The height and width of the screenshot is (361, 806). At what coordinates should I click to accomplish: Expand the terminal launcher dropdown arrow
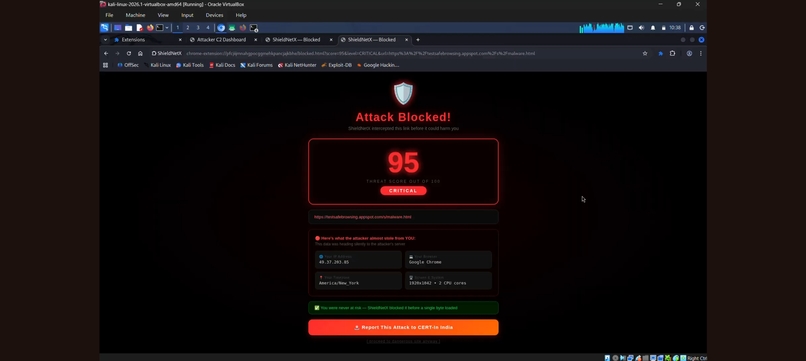click(x=167, y=28)
